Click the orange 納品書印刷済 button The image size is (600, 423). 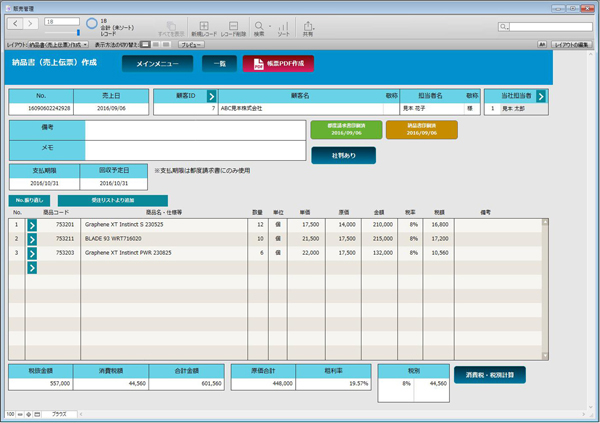[422, 129]
